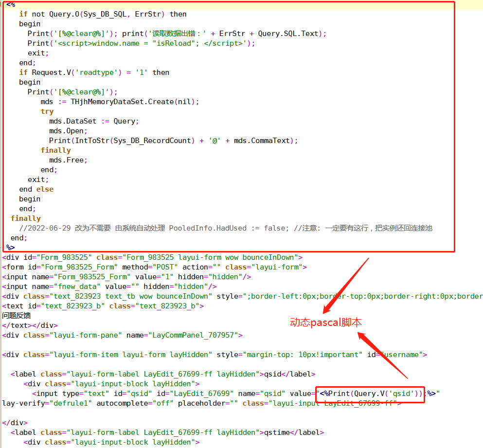
Task: Click the closing '%>' script tag line
Action: point(10,248)
